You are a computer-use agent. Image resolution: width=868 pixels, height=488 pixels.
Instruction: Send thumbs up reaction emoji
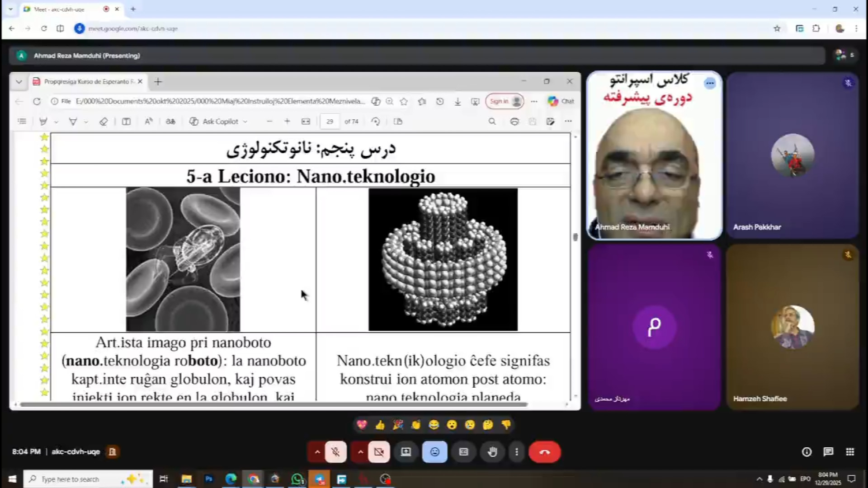380,425
